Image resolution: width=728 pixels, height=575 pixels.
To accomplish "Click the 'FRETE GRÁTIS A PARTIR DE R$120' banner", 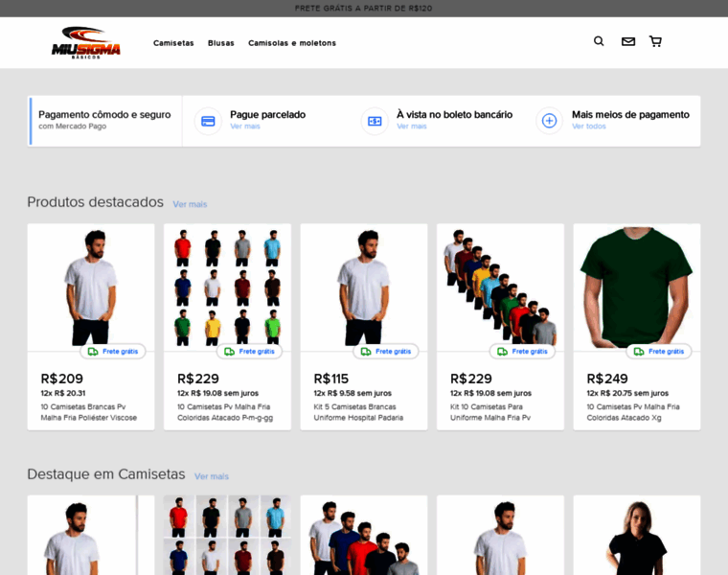I will point(364,9).
